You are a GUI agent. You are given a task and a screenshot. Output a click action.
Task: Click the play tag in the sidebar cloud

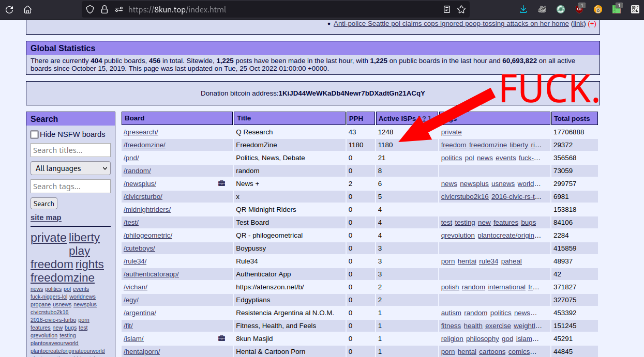tap(80, 251)
